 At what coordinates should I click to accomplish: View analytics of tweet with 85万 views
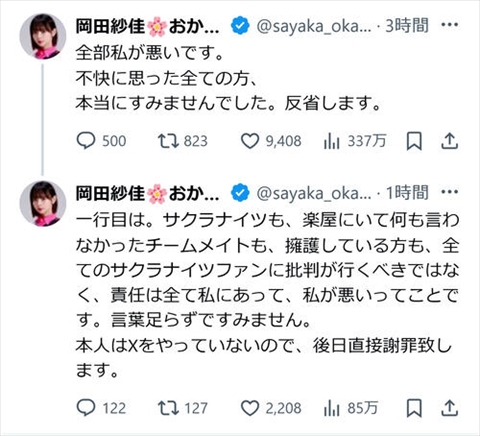[351, 408]
